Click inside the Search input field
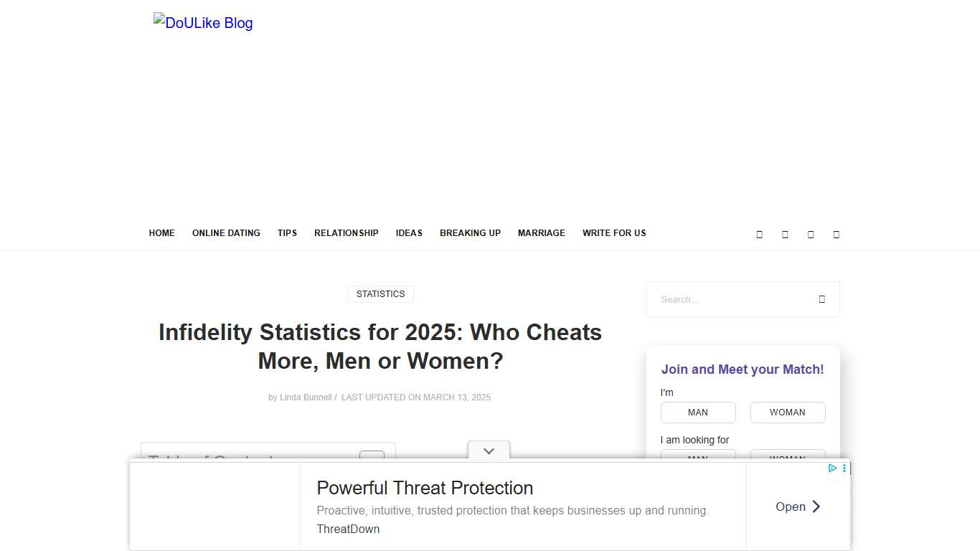Viewport: 980px width, 551px height. (725, 299)
